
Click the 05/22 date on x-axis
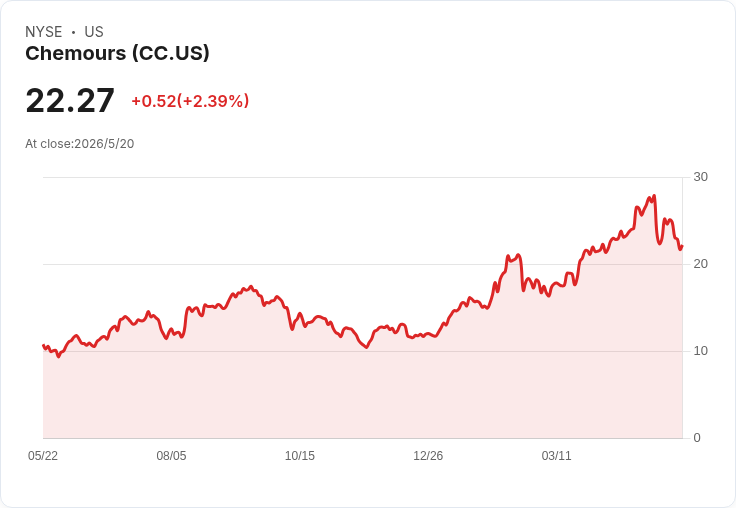coord(43,456)
